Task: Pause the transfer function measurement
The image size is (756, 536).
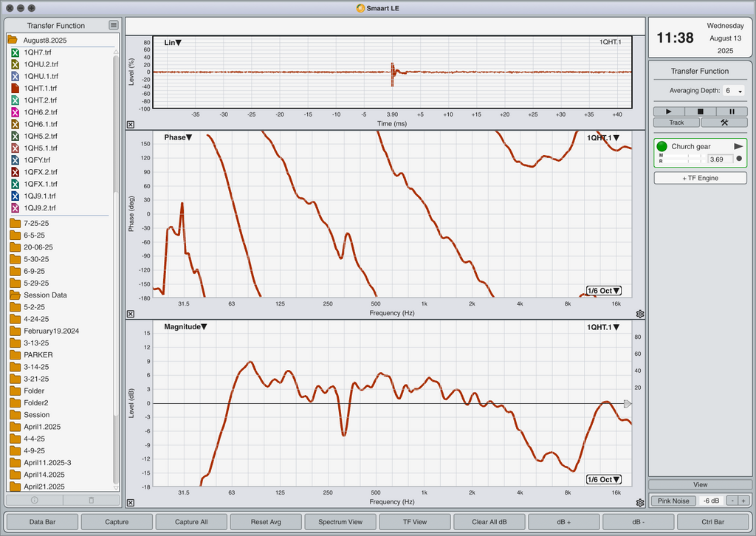Action: (732, 111)
